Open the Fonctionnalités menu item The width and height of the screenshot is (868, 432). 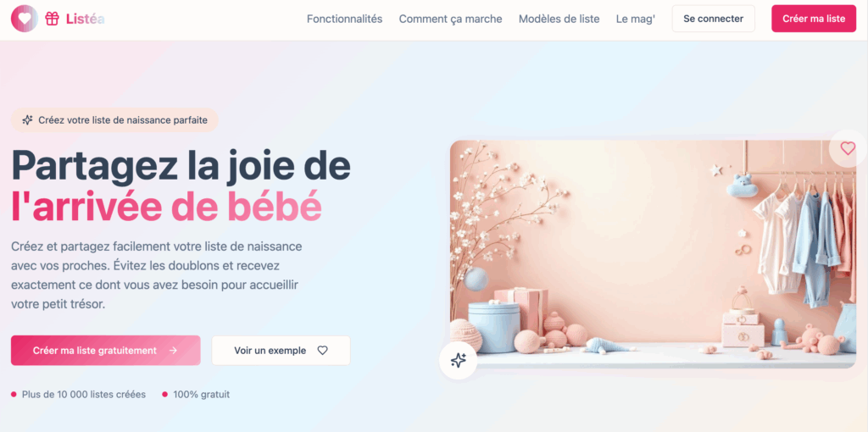tap(344, 19)
